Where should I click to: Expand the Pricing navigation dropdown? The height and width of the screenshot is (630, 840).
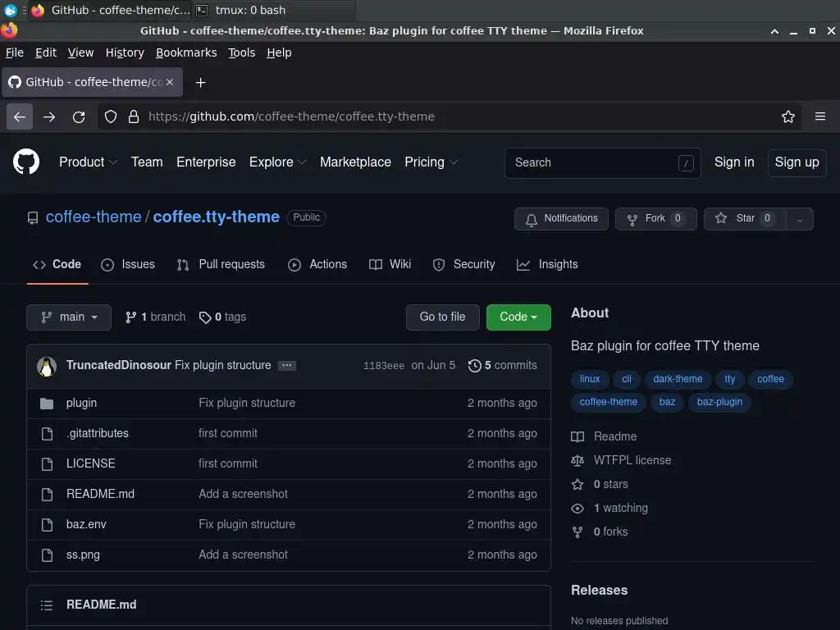click(431, 162)
